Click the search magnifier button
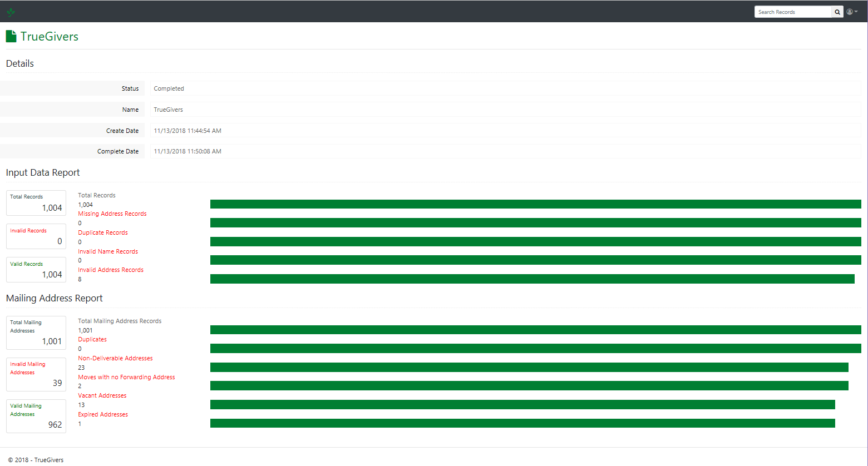The width and height of the screenshot is (868, 466). point(837,12)
